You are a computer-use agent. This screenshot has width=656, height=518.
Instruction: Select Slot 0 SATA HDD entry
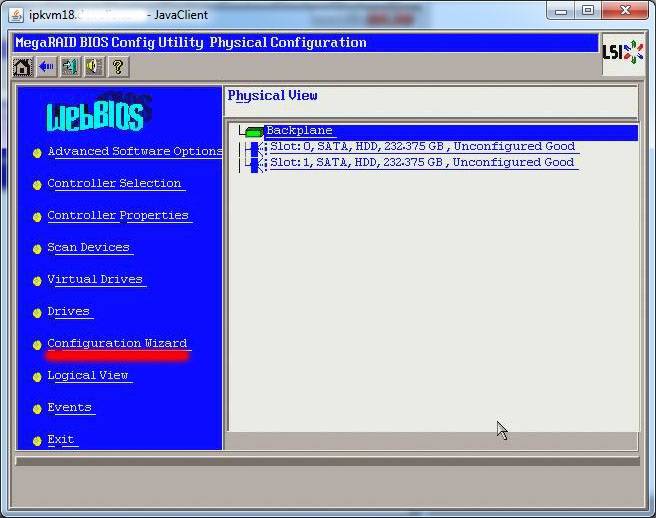coord(423,146)
